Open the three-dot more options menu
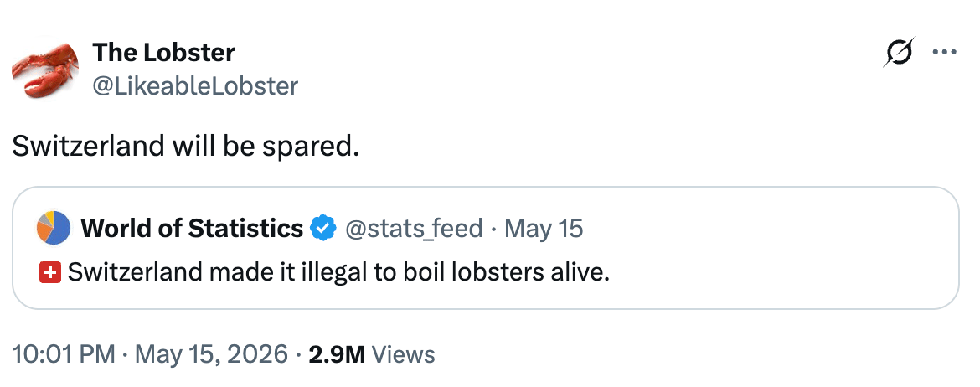Viewport: 980px width, 387px height. coord(944,53)
